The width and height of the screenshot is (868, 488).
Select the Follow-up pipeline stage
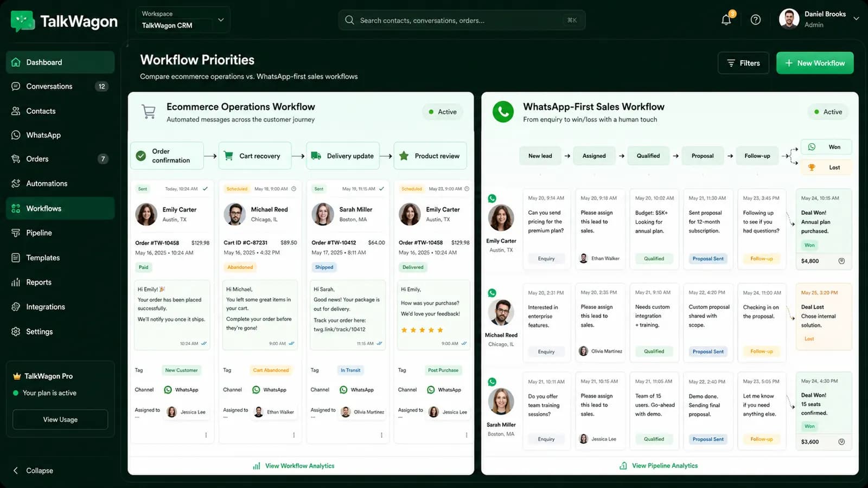click(757, 156)
